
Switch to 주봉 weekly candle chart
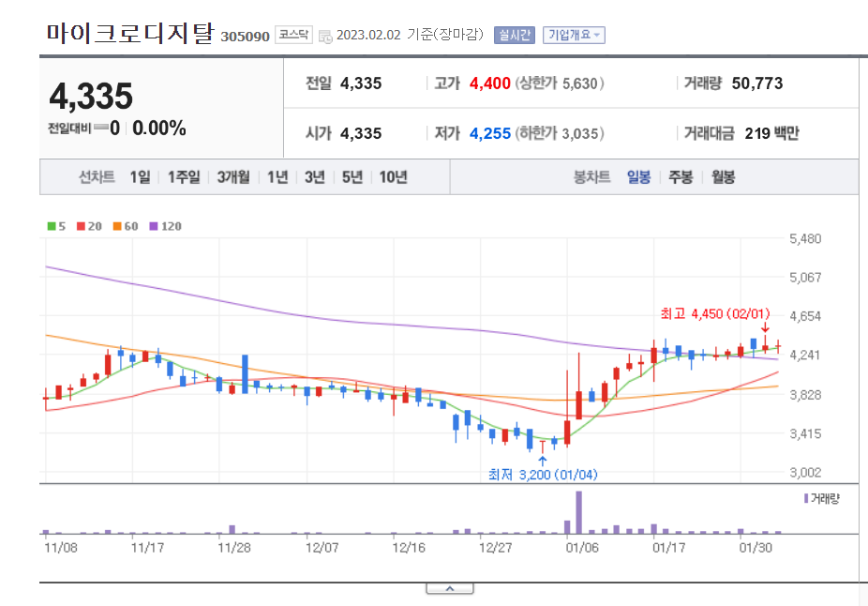[681, 177]
